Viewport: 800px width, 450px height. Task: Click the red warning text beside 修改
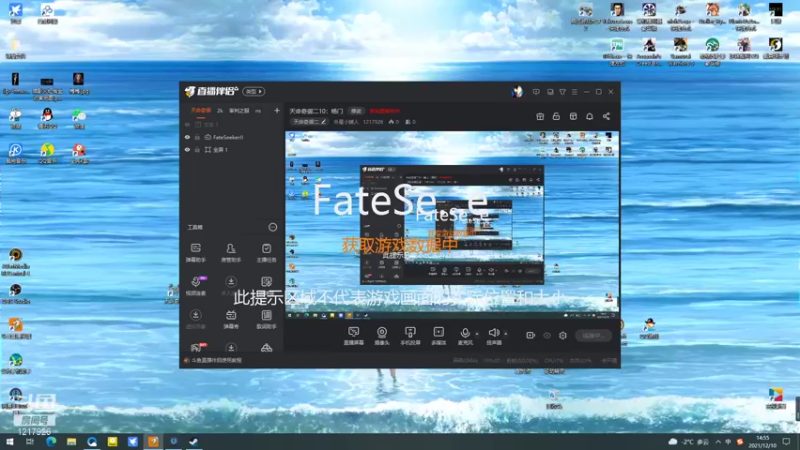(x=384, y=111)
